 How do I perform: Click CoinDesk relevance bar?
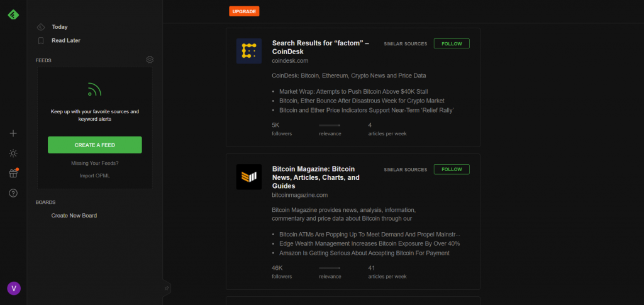tap(330, 125)
